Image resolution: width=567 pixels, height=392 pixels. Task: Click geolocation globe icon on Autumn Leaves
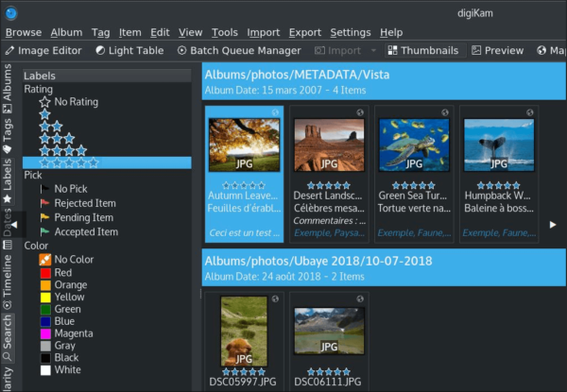pyautogui.click(x=275, y=112)
